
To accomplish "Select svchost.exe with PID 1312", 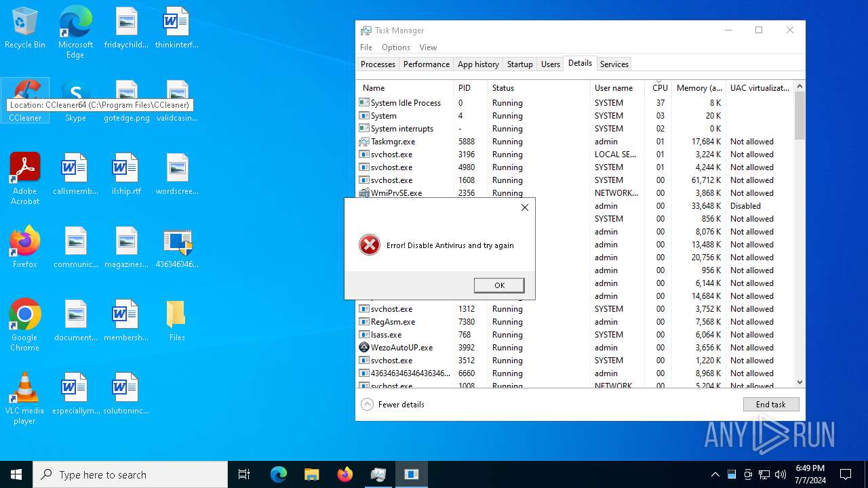I will pyautogui.click(x=575, y=309).
